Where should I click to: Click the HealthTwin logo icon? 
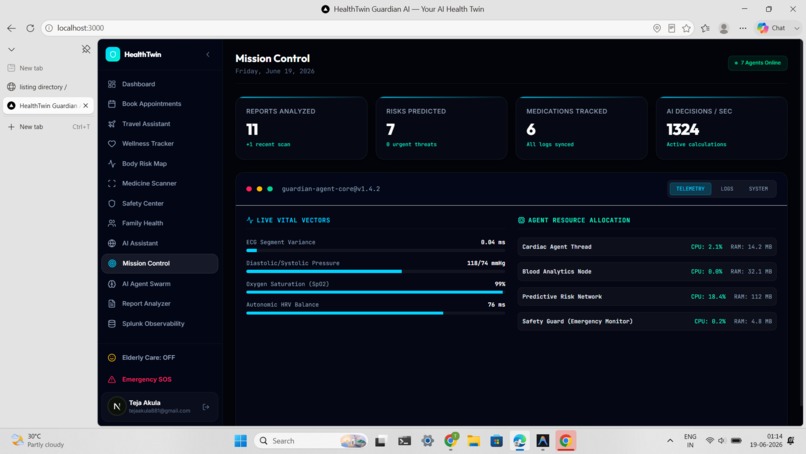[113, 54]
